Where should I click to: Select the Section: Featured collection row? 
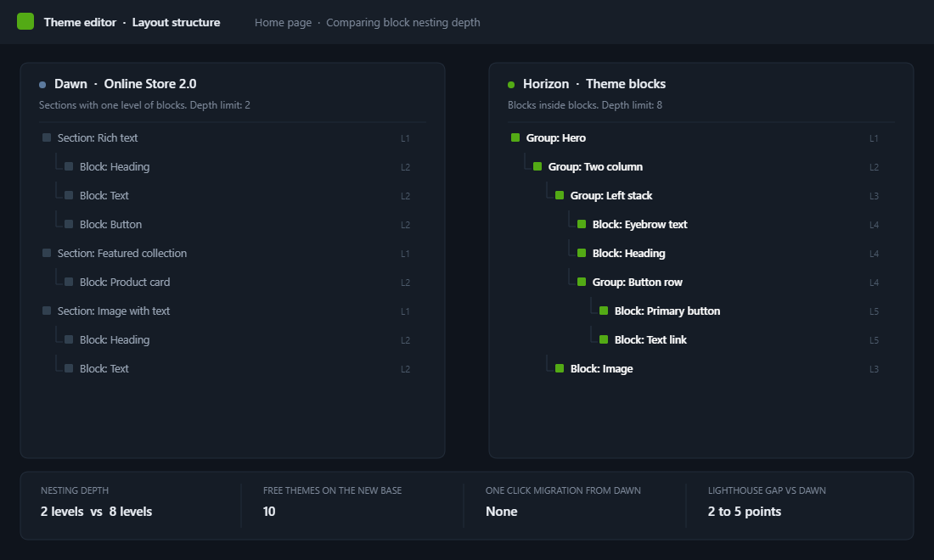(x=233, y=254)
